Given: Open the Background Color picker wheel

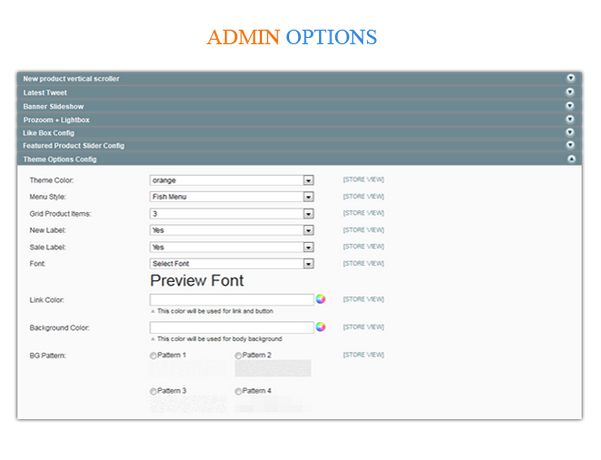Looking at the screenshot, I should (321, 327).
